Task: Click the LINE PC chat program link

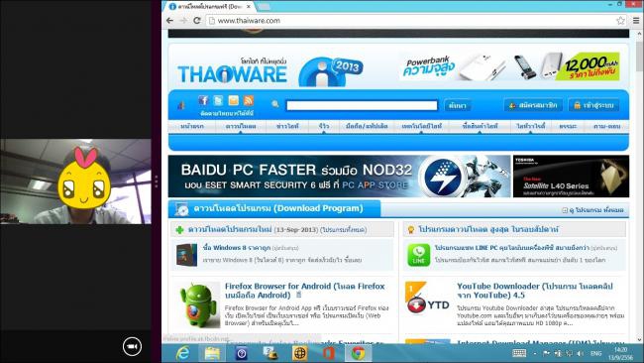Action: click(512, 248)
